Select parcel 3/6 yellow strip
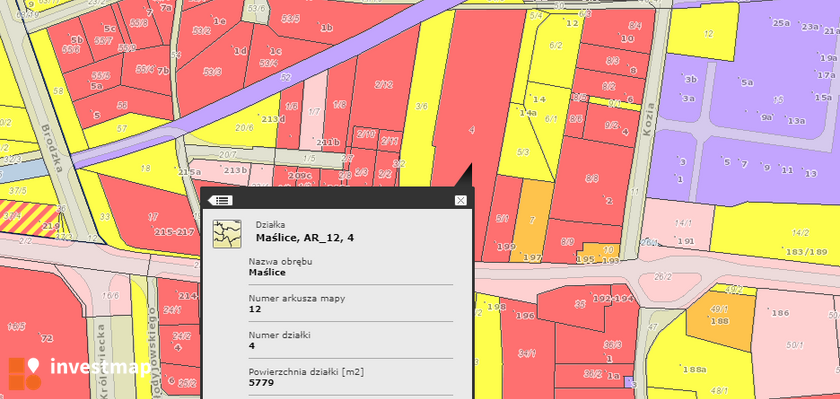This screenshot has width=840, height=399. coord(422,107)
